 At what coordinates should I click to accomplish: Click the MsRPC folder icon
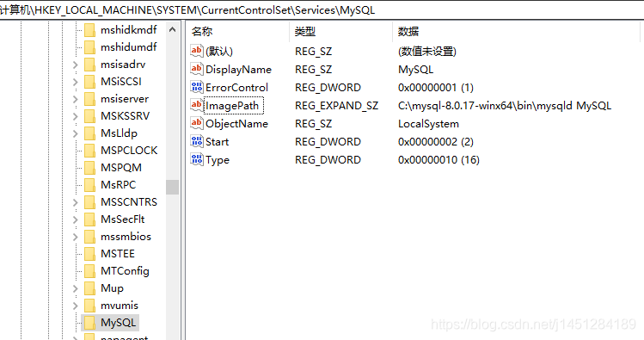point(89,185)
